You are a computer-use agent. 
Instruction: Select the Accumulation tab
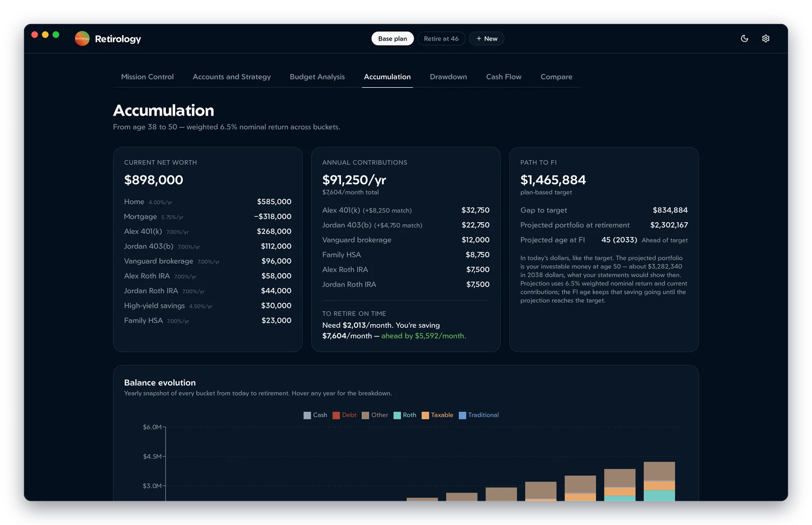click(387, 77)
